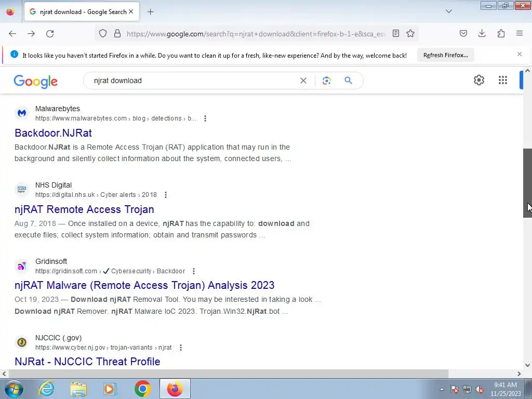The image size is (532, 399).
Task: Open NJRat - NJCCIC Threat Profile link
Action: pyautogui.click(x=87, y=362)
